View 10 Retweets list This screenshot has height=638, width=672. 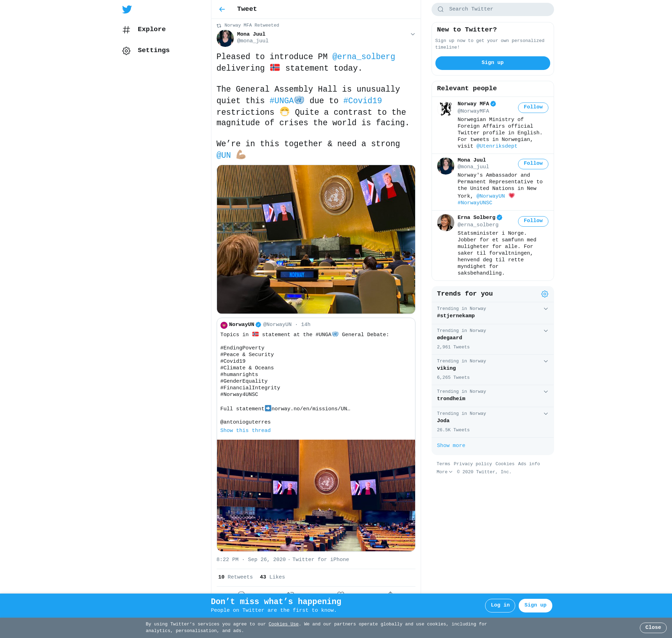[x=235, y=577]
